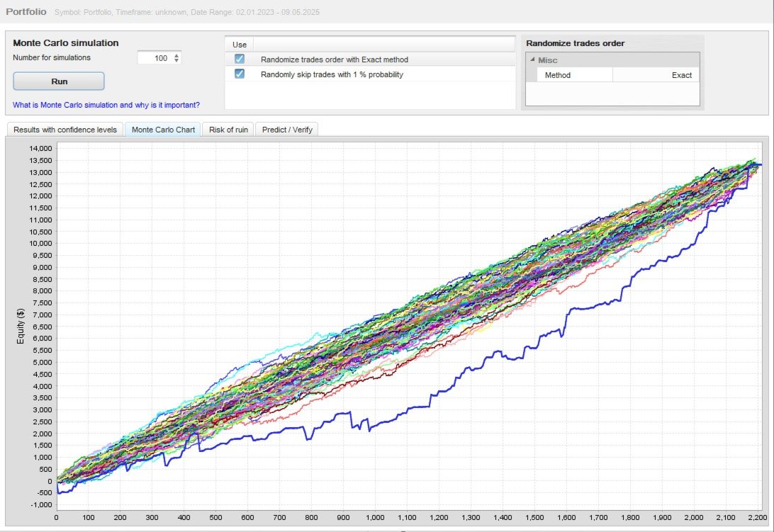Image resolution: width=774 pixels, height=532 pixels.
Task: Open the Risk of ruin tab
Action: (x=228, y=130)
